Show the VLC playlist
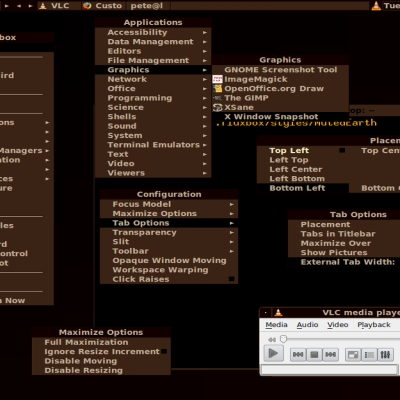Screen dimensions: 400x400 pos(369,354)
